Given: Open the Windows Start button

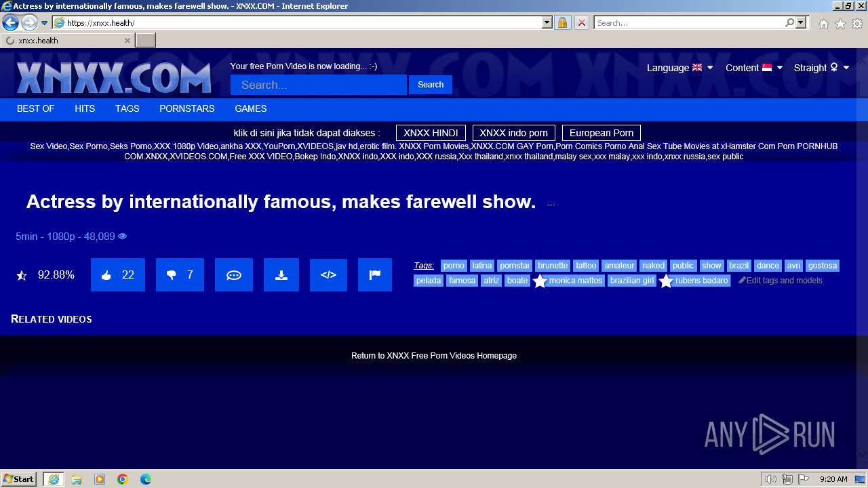Looking at the screenshot, I should 19,479.
